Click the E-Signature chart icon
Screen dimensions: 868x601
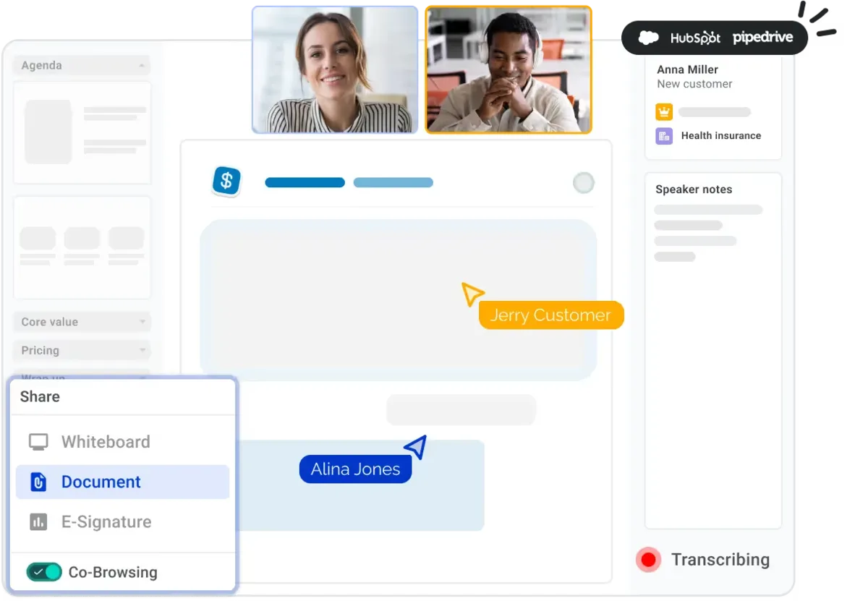point(38,522)
